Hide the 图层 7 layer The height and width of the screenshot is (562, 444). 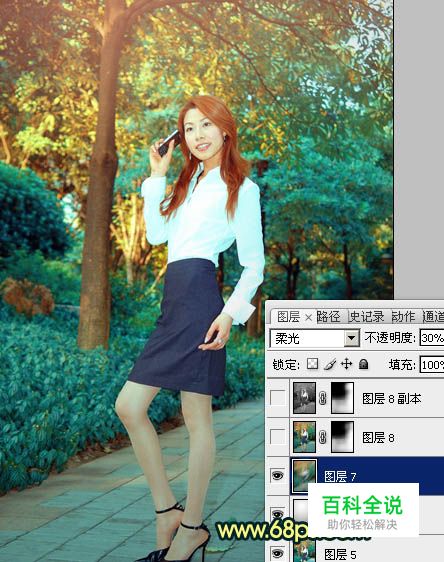(x=277, y=476)
